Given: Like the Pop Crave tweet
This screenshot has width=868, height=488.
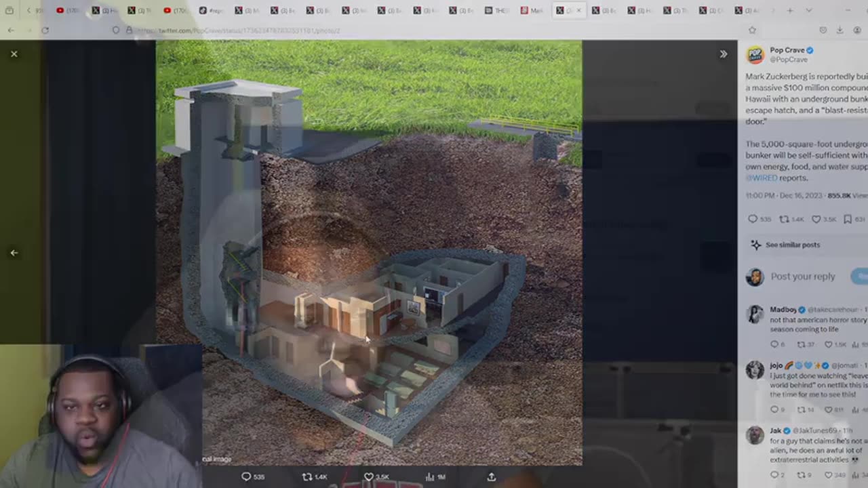Looking at the screenshot, I should coord(368,476).
